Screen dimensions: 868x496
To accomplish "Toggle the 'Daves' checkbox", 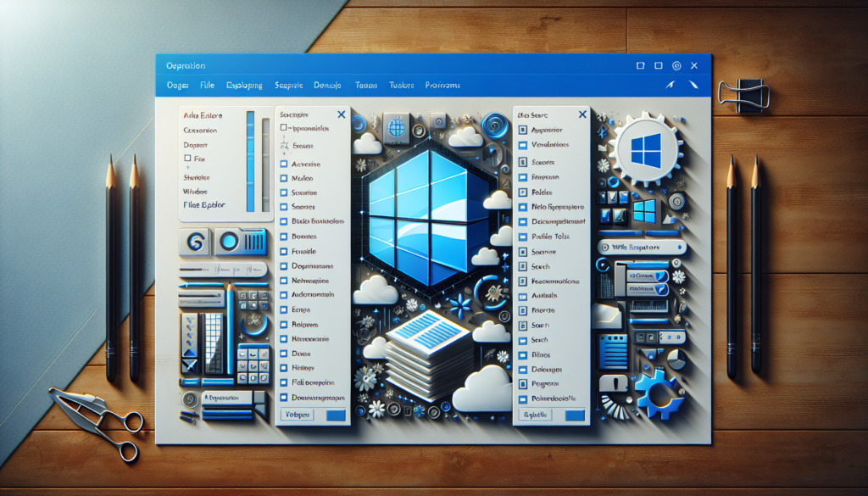I will pyautogui.click(x=284, y=354).
